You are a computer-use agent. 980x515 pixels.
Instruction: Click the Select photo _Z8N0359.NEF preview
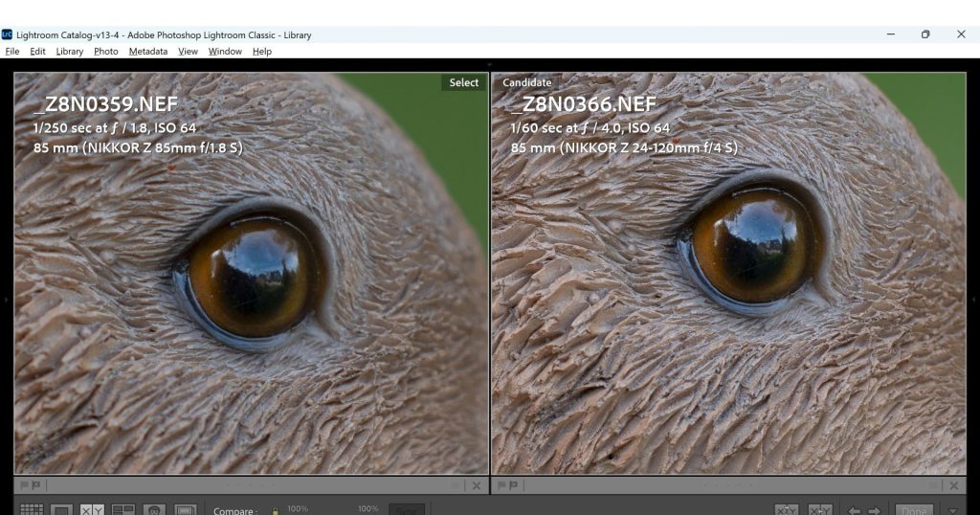(252, 273)
